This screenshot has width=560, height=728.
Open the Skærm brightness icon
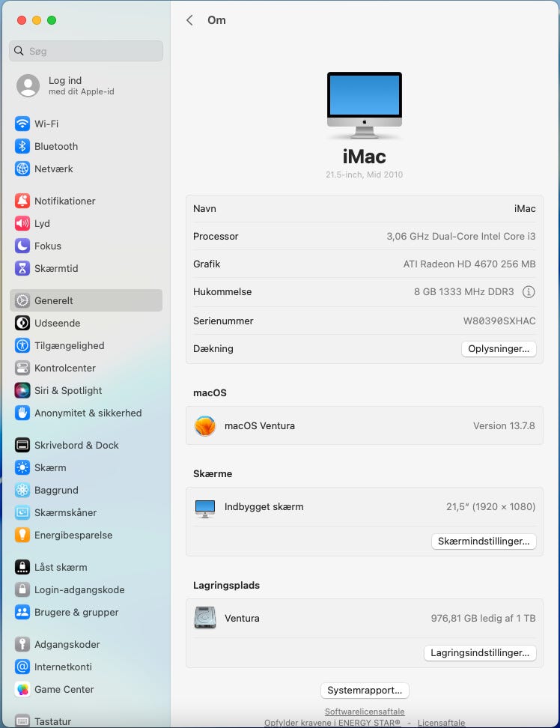pos(22,467)
